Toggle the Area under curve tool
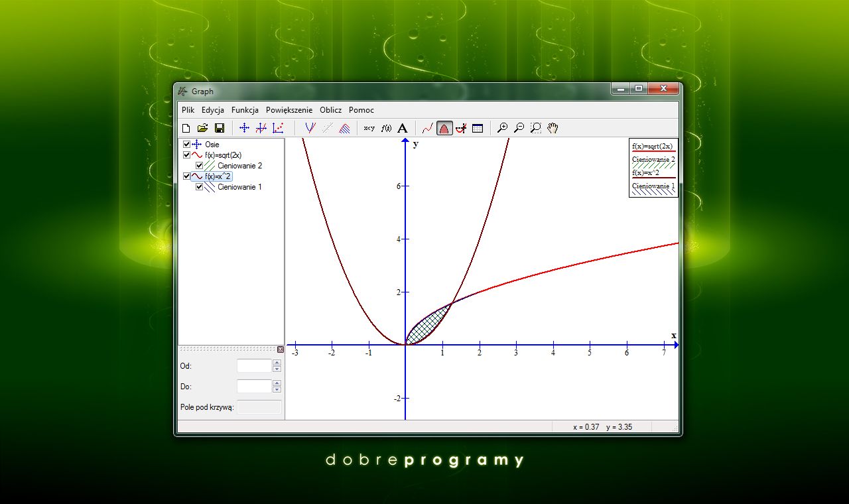 (444, 128)
